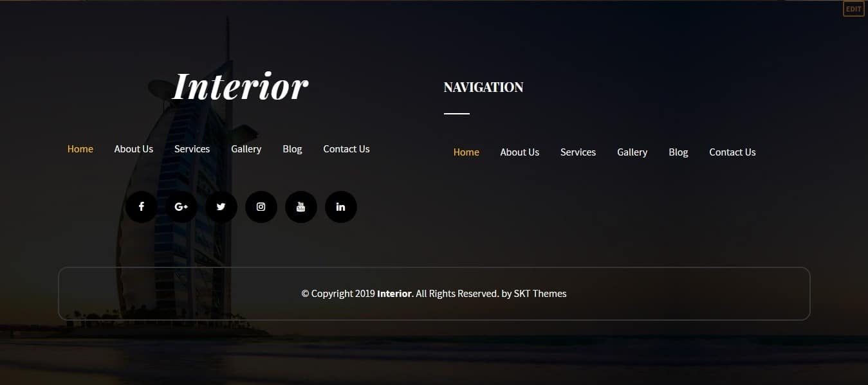Screen dimensions: 868x385
Task: Go to Services under Navigation heading
Action: 578,152
